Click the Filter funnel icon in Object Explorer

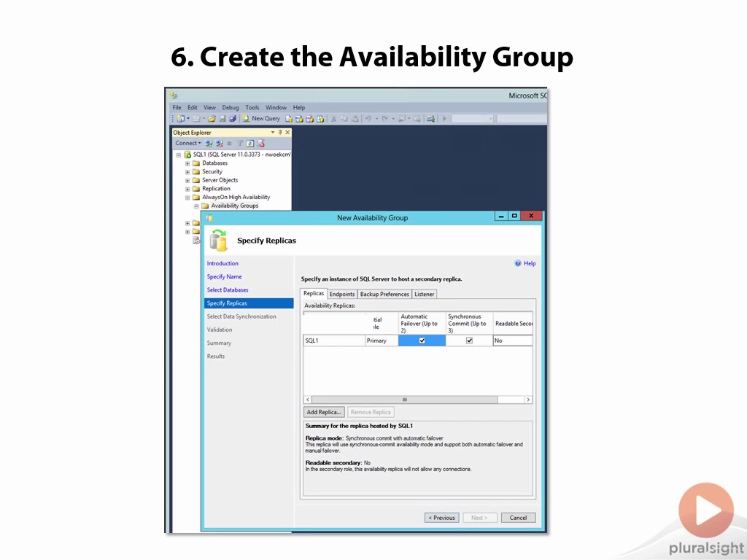coord(240,144)
